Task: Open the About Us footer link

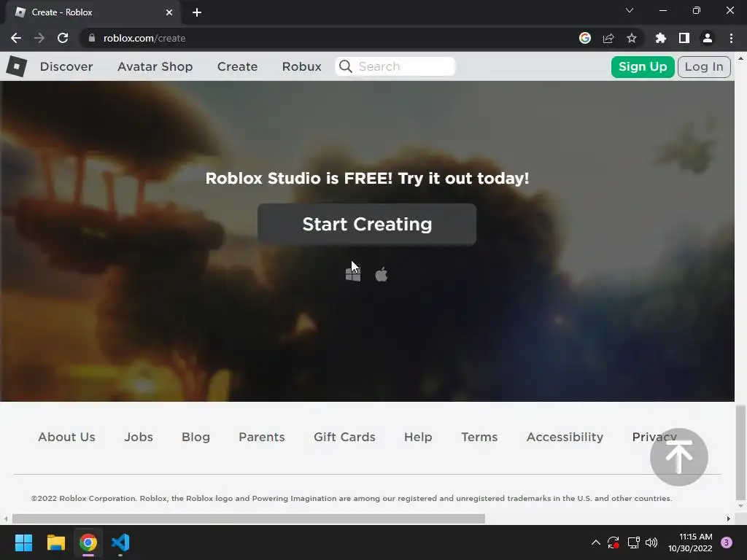Action: point(66,437)
